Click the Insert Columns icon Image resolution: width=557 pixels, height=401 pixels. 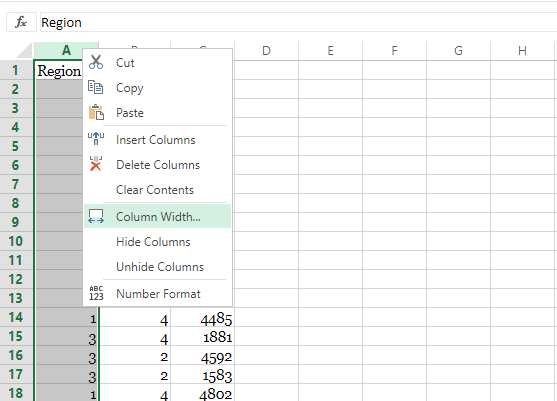[96, 139]
